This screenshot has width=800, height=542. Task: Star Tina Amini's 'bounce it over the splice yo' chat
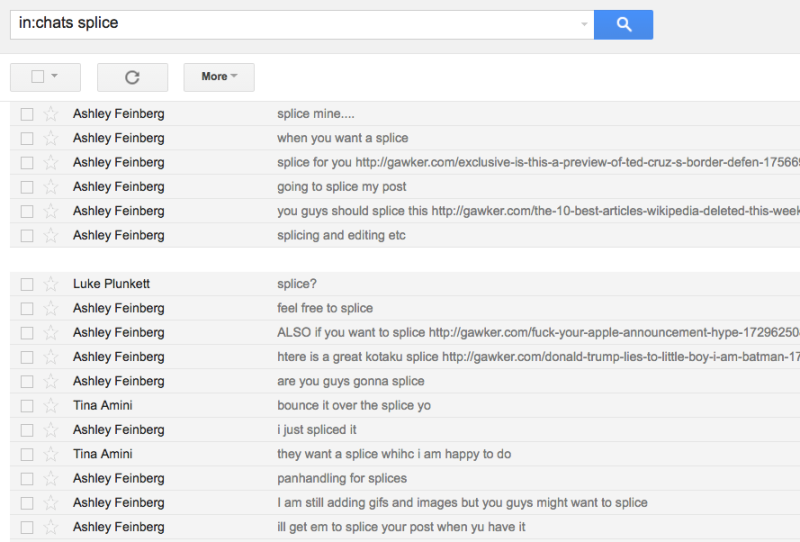point(51,406)
